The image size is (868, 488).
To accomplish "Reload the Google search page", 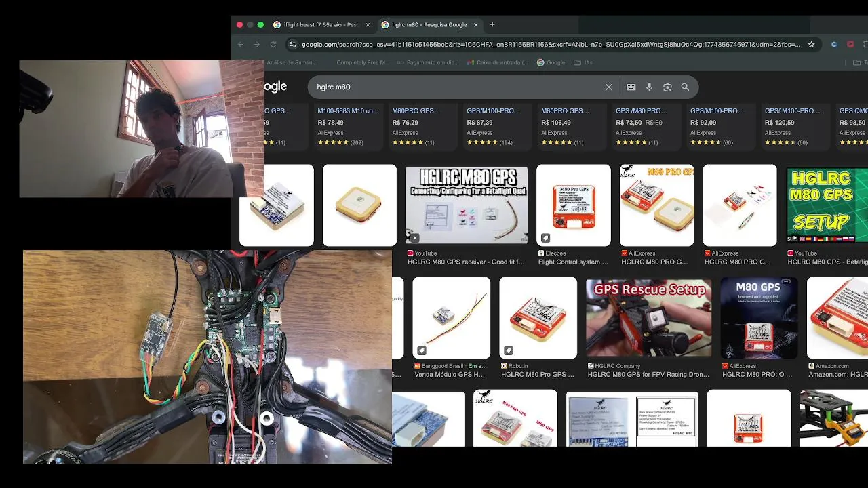I will click(x=273, y=45).
